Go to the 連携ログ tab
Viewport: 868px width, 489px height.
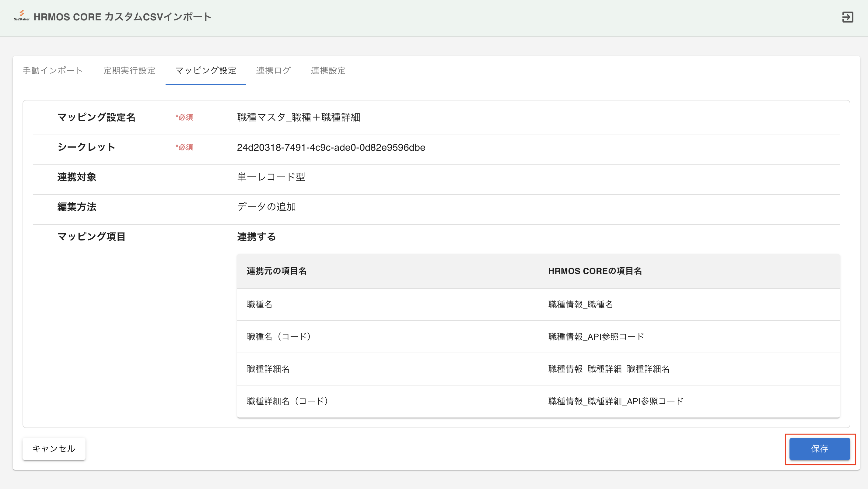(273, 70)
